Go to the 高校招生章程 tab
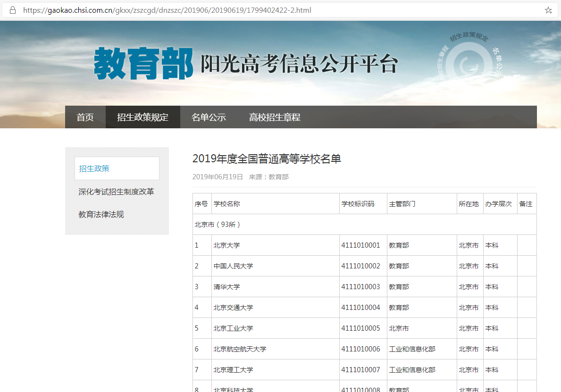The height and width of the screenshot is (392, 561). click(275, 117)
